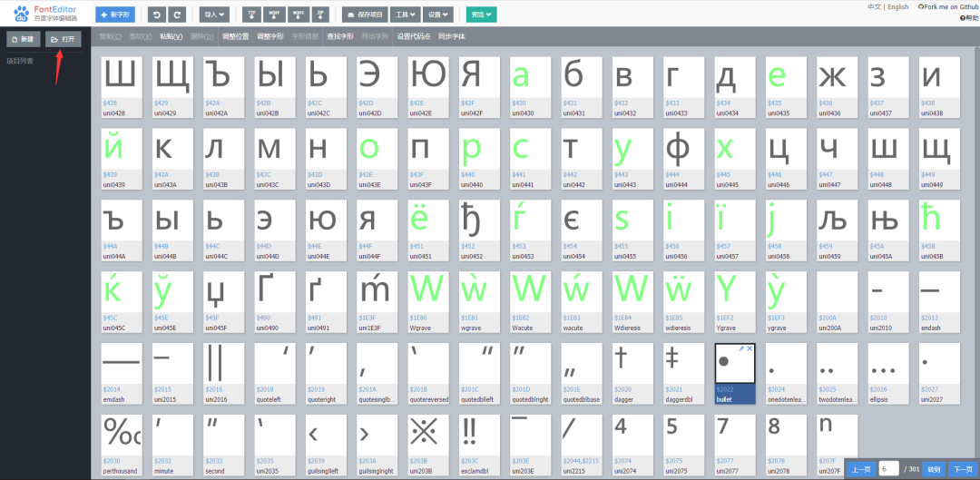Go to next page 下一页
The image size is (980, 480).
[x=962, y=469]
